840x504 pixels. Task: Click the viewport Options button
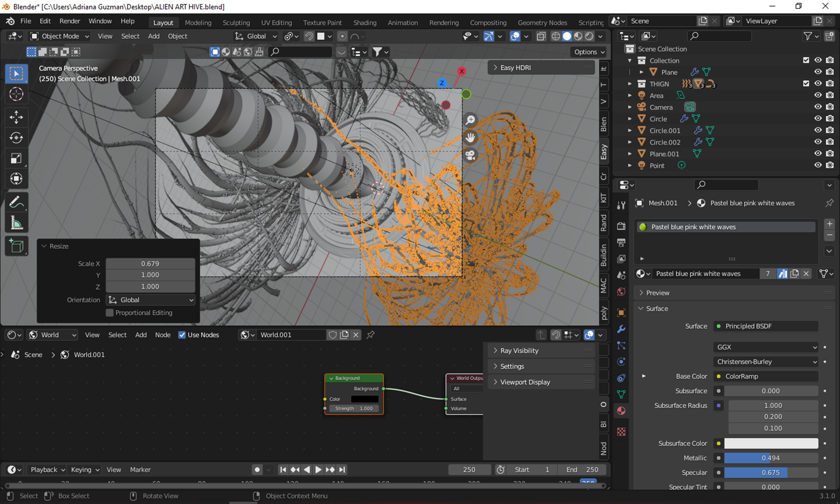click(589, 52)
